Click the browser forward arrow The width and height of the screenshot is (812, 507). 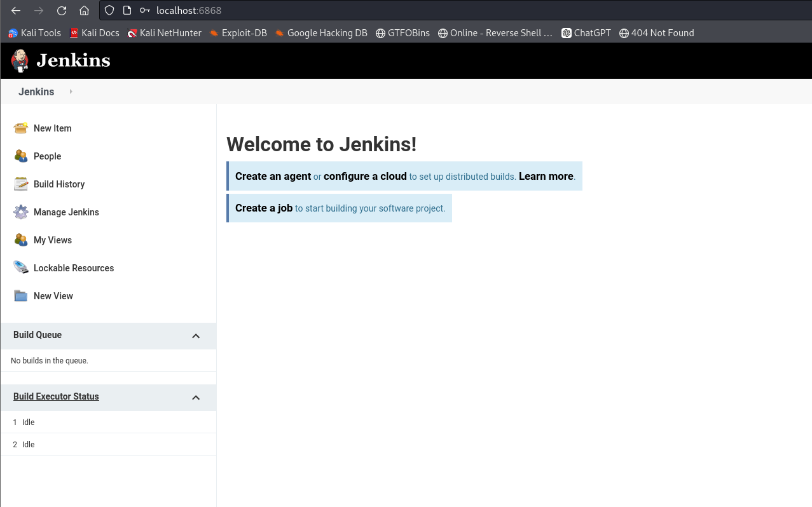pyautogui.click(x=39, y=10)
